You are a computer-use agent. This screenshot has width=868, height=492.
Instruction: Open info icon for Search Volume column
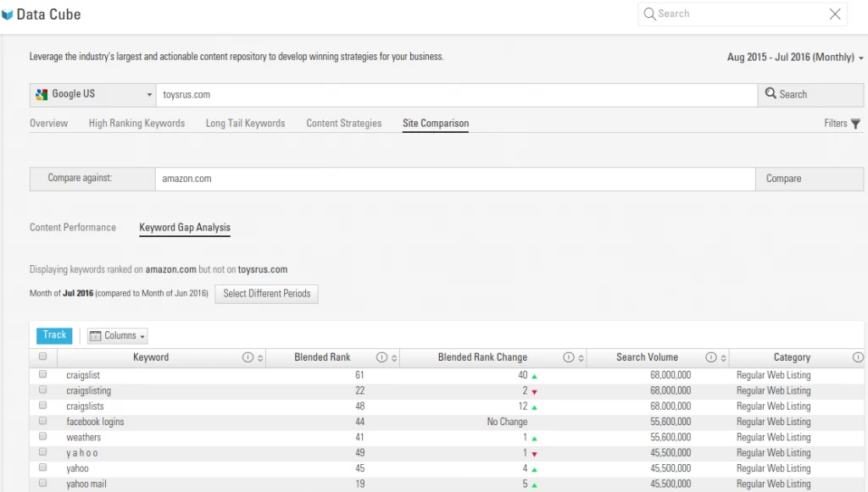pyautogui.click(x=711, y=357)
